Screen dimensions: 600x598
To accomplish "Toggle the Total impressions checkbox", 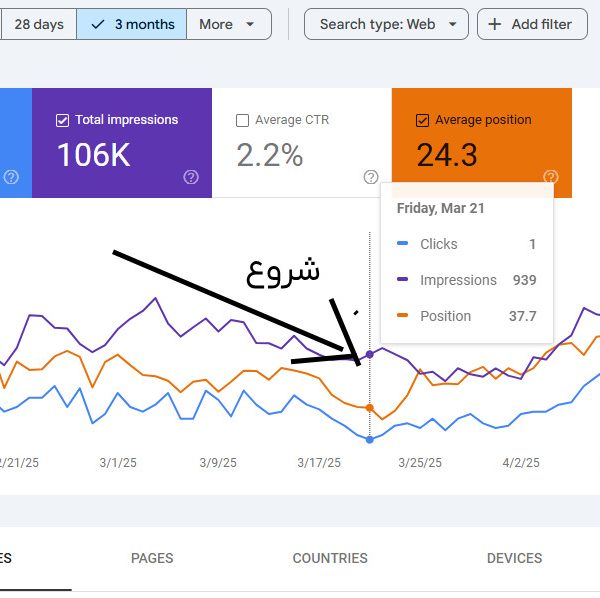I will click(63, 120).
